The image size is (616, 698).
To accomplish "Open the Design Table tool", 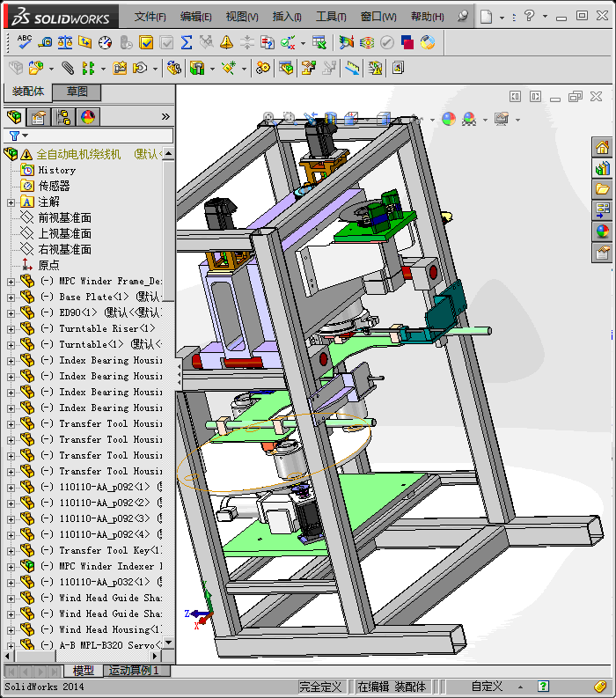I will (319, 42).
